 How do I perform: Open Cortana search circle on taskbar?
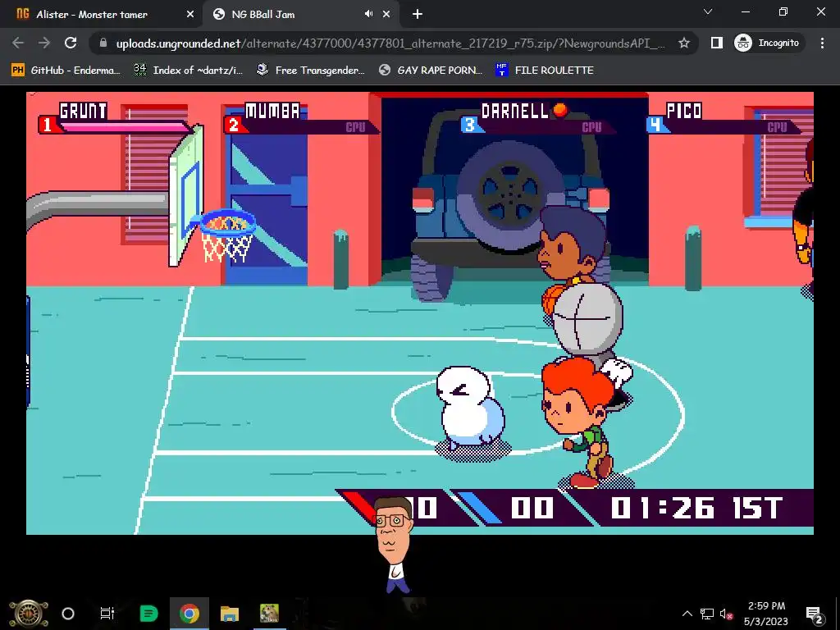coord(68,614)
